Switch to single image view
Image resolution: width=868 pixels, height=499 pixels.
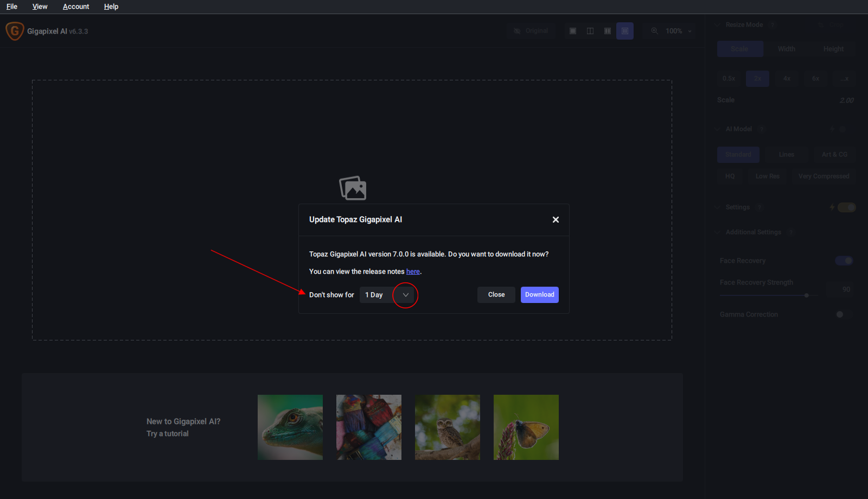point(573,31)
